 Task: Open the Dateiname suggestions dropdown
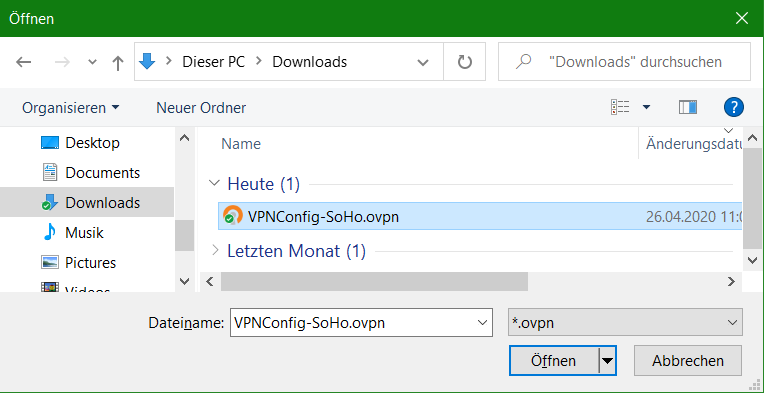(x=482, y=322)
